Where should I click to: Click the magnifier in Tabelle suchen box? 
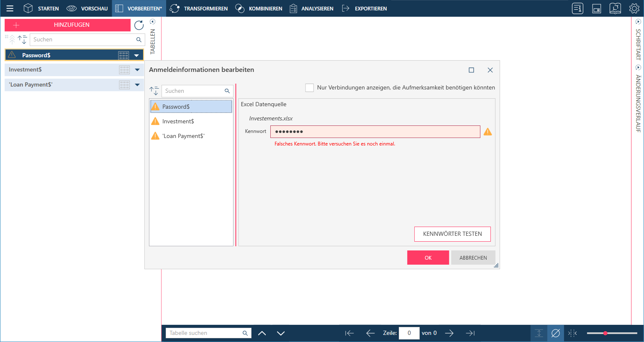pos(245,333)
